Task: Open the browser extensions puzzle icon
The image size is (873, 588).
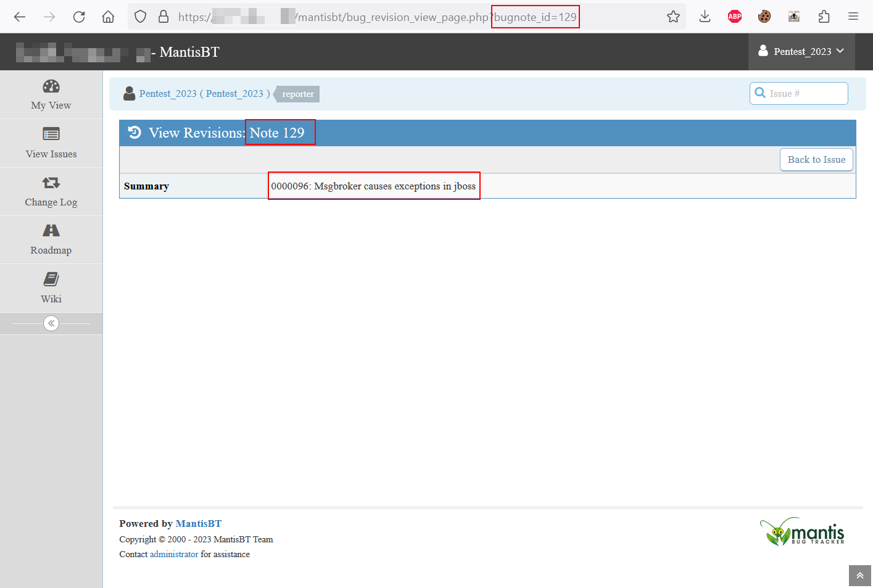Action: pyautogui.click(x=824, y=17)
